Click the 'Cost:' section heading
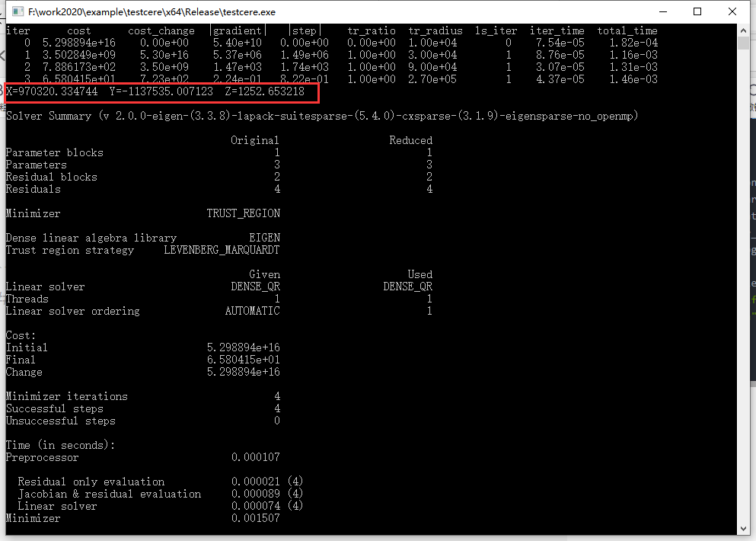The image size is (756, 541). pyautogui.click(x=21, y=335)
